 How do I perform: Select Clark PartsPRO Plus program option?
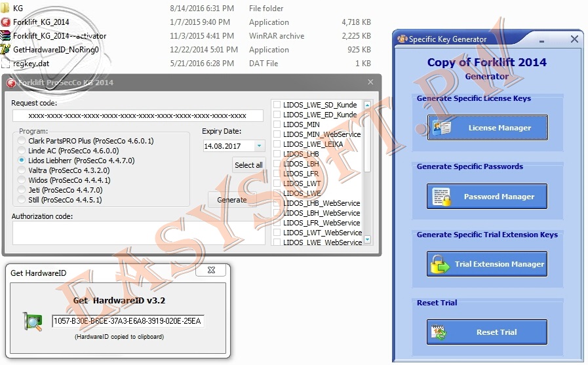pyautogui.click(x=22, y=141)
